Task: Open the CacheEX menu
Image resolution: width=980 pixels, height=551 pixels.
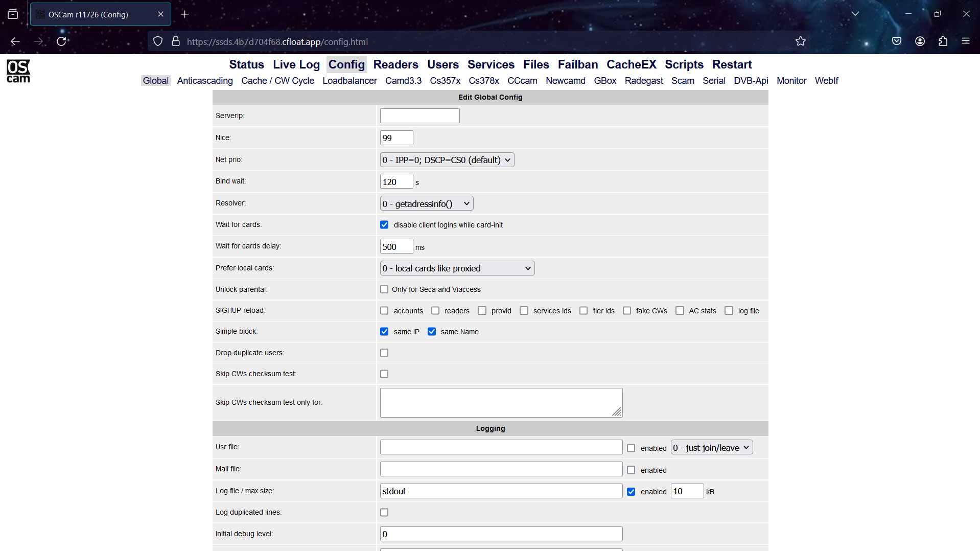Action: [632, 64]
